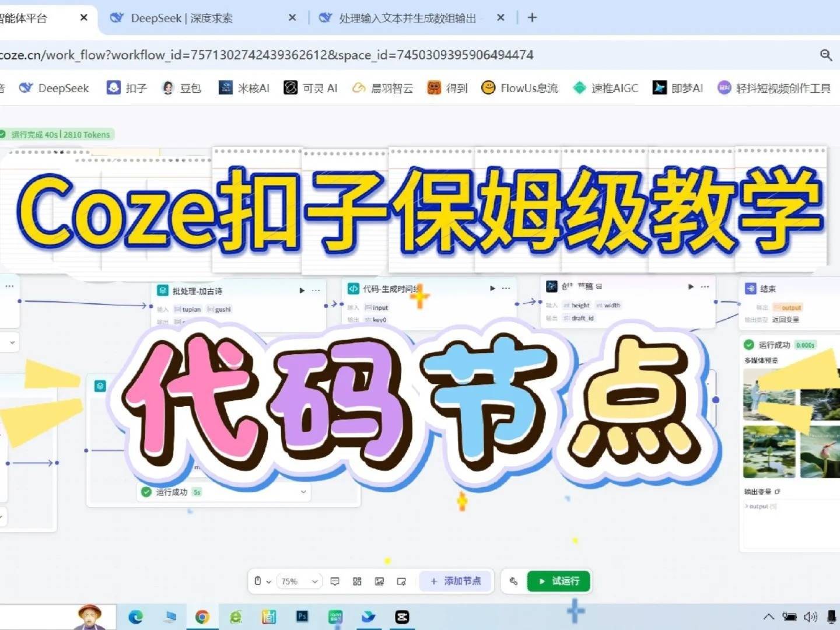Open the wrench settings icon beside 试运行

coord(514,581)
